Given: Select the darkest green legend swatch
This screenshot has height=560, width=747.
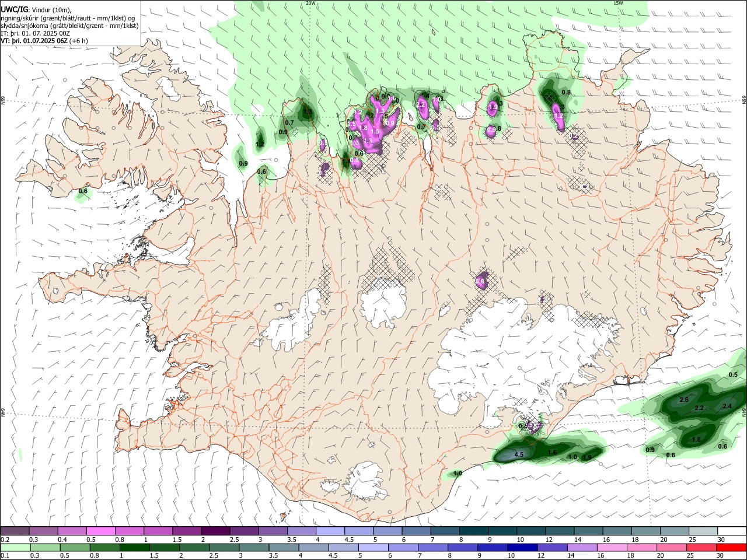Looking at the screenshot, I should [134, 547].
